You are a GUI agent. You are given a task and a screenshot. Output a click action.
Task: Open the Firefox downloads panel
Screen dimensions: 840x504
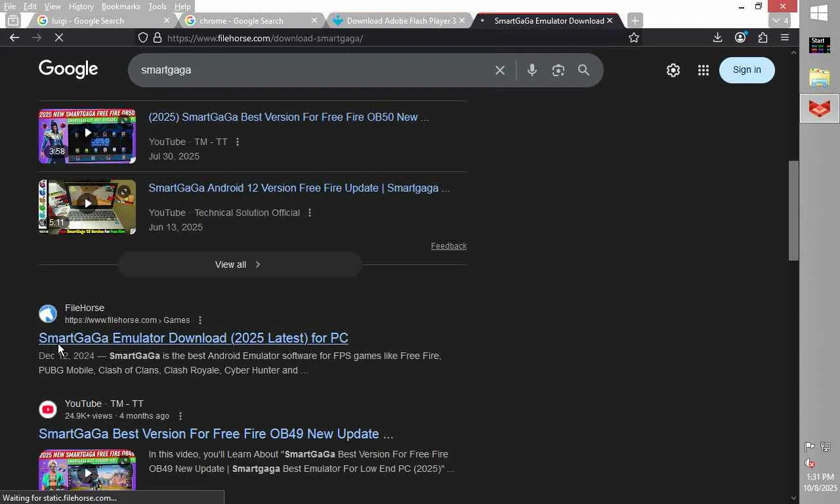click(718, 38)
